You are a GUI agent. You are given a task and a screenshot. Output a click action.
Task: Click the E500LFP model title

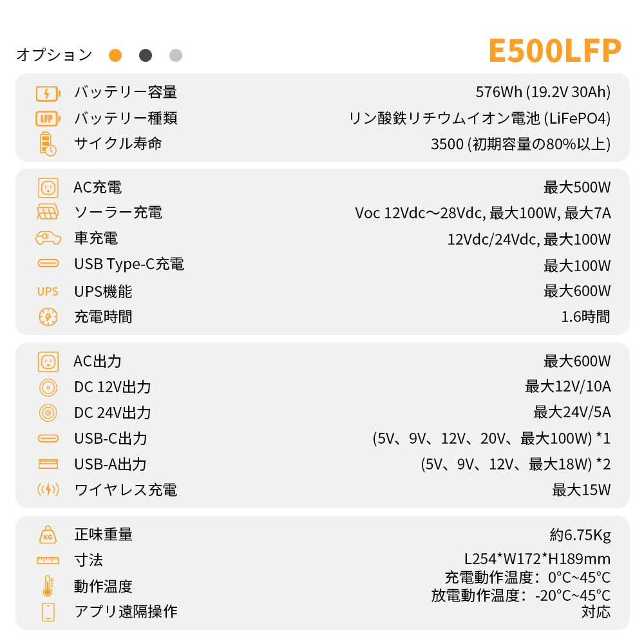[x=554, y=50]
